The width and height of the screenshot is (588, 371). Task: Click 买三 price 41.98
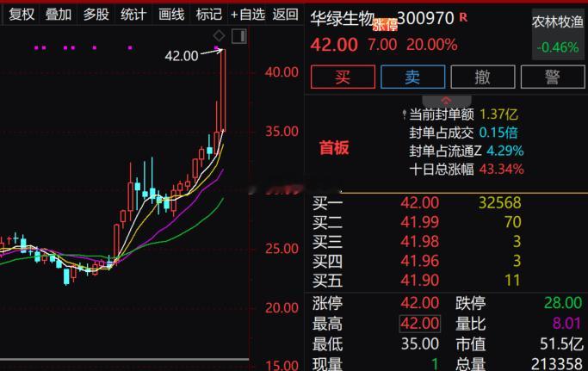pyautogui.click(x=419, y=241)
